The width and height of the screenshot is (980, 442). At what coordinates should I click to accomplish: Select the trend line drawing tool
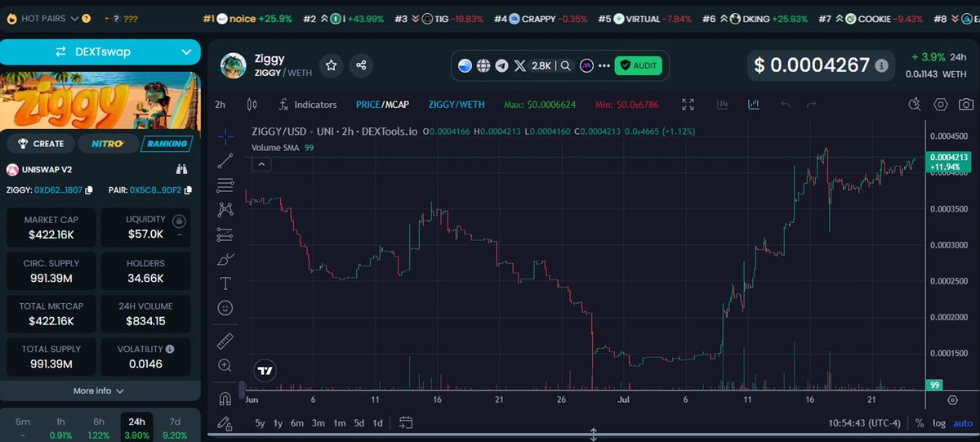pos(225,161)
